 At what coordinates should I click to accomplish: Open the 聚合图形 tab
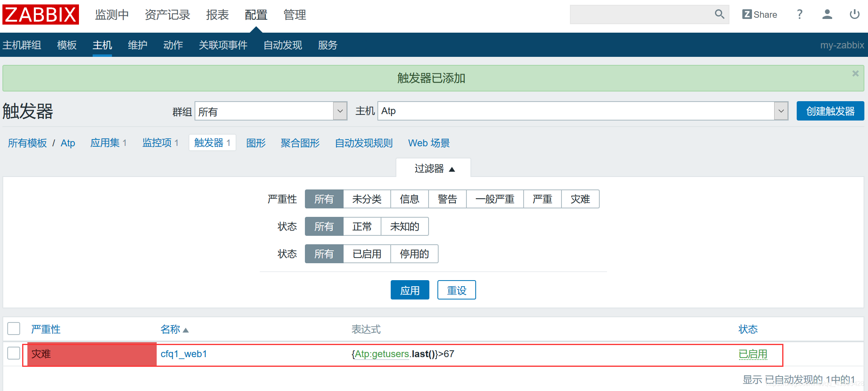tap(300, 143)
